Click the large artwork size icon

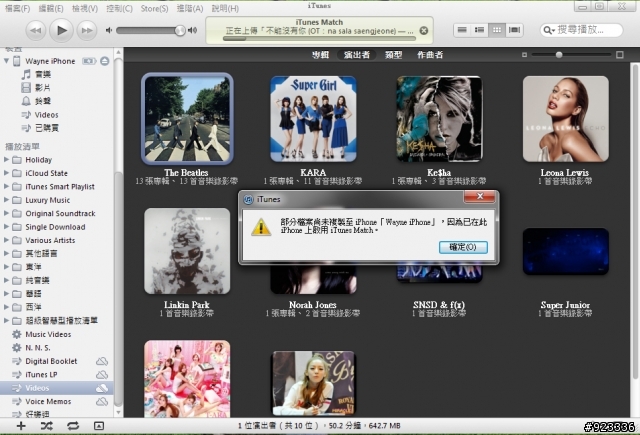620,55
